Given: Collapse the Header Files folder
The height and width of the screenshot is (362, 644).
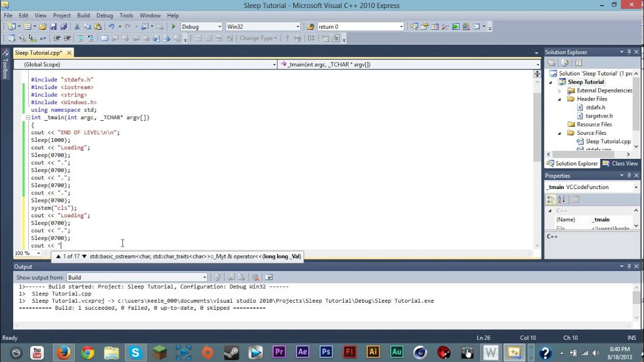Looking at the screenshot, I should [x=559, y=99].
